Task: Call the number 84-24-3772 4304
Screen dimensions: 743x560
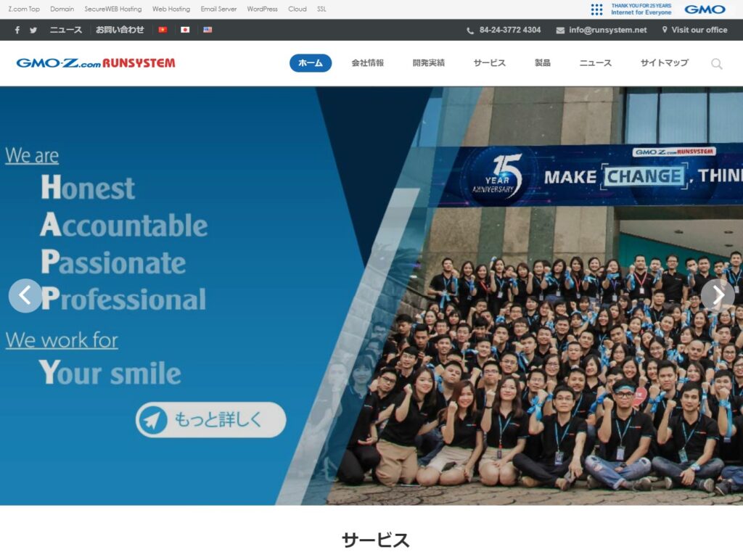Action: [x=510, y=30]
